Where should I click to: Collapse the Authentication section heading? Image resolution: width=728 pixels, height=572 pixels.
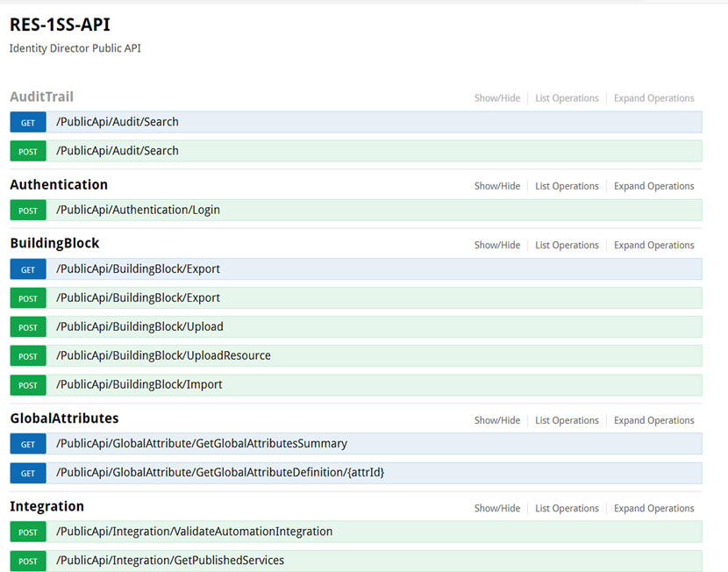click(x=59, y=185)
